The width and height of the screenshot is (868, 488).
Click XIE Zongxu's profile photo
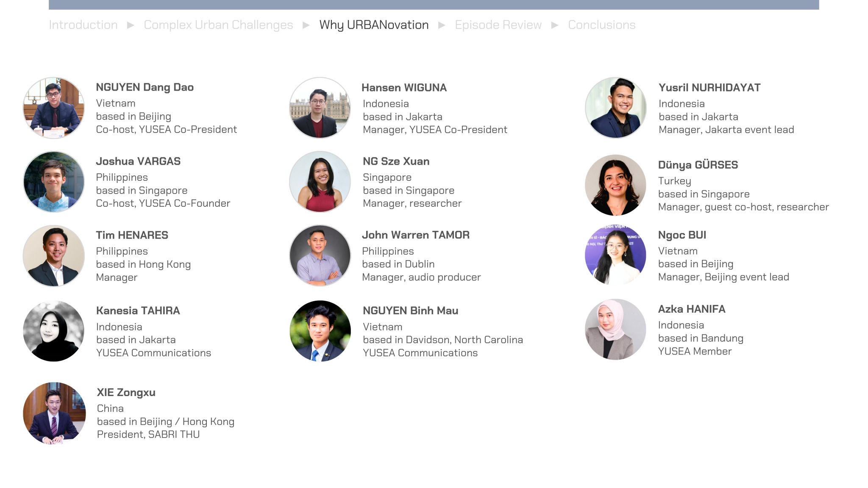(x=54, y=413)
